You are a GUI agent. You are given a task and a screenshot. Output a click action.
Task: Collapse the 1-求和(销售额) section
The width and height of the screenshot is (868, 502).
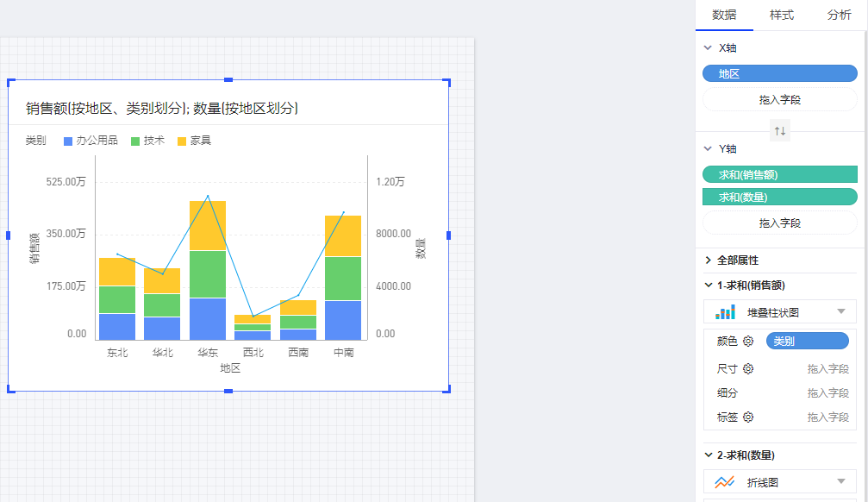(x=709, y=286)
